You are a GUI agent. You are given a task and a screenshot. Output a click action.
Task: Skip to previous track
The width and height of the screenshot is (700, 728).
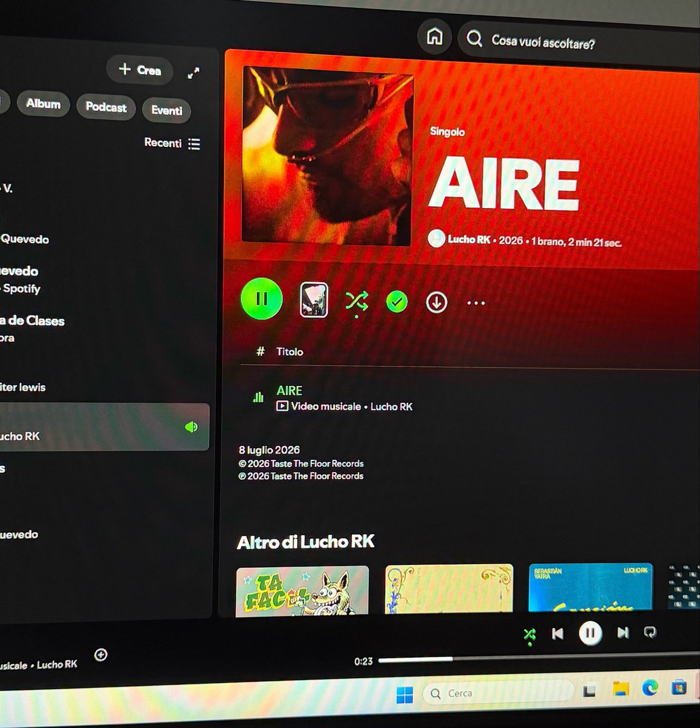point(557,633)
